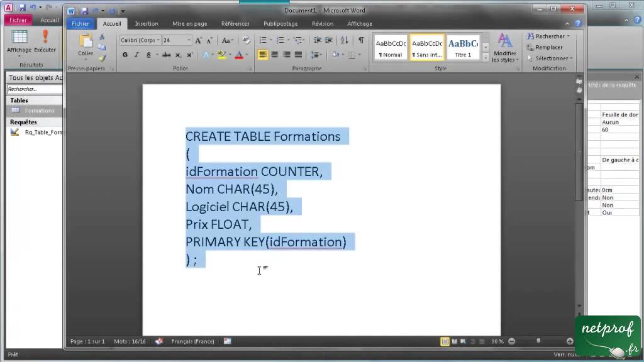Apply the Normal style

tap(391, 48)
